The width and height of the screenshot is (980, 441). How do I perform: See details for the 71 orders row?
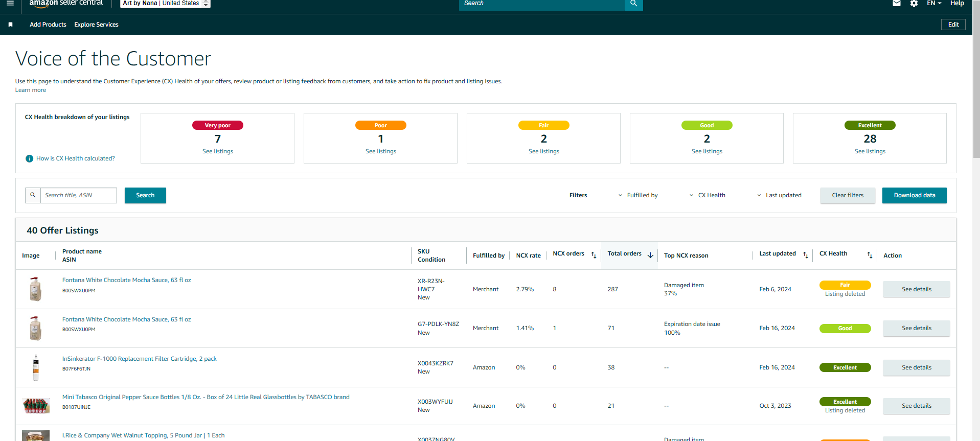[917, 328]
